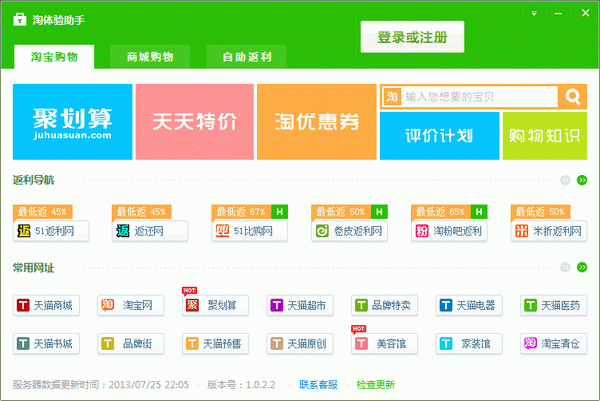
Task: Open 聚划算 shortcut with HOT badge
Action: 215,305
